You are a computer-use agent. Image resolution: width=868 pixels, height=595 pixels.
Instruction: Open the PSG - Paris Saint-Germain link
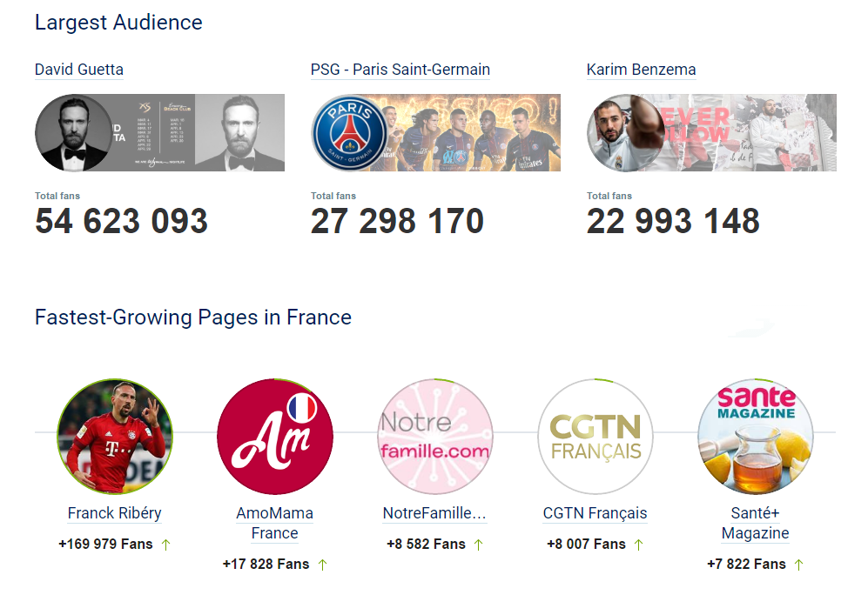[400, 70]
